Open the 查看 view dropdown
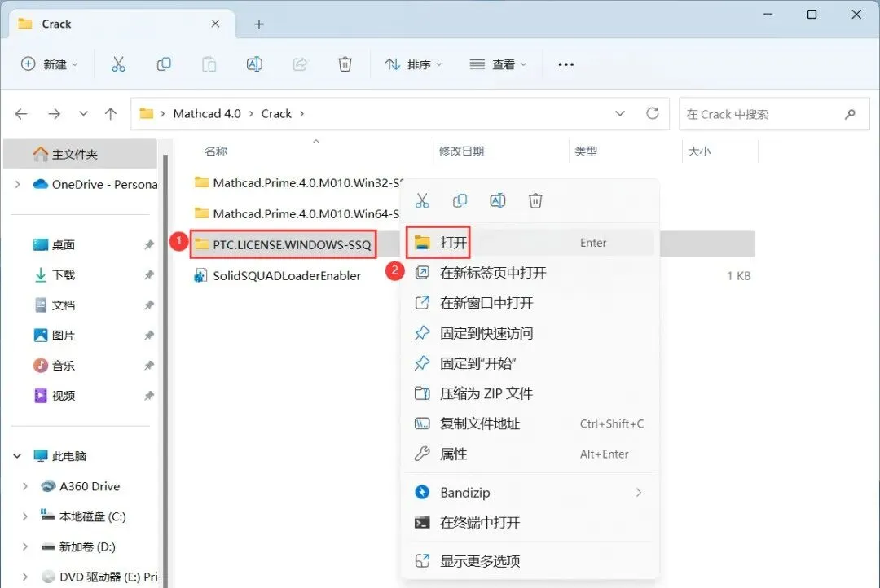 (498, 64)
